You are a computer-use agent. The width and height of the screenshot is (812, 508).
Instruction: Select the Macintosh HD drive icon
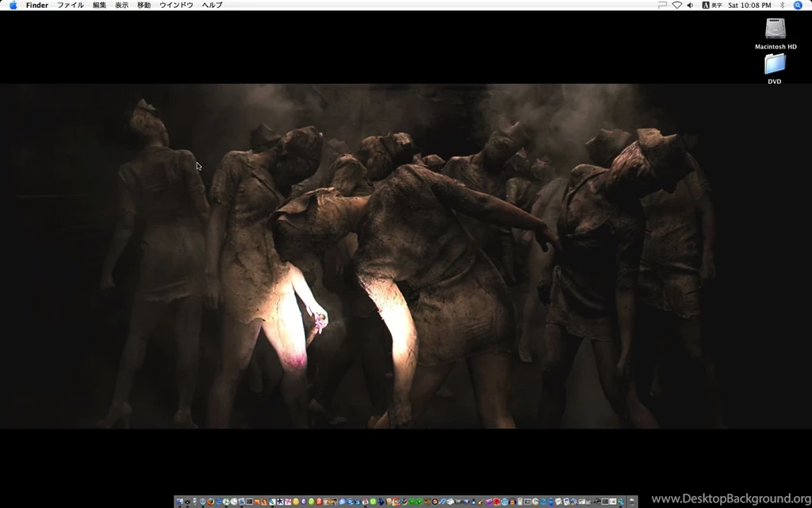tap(775, 29)
